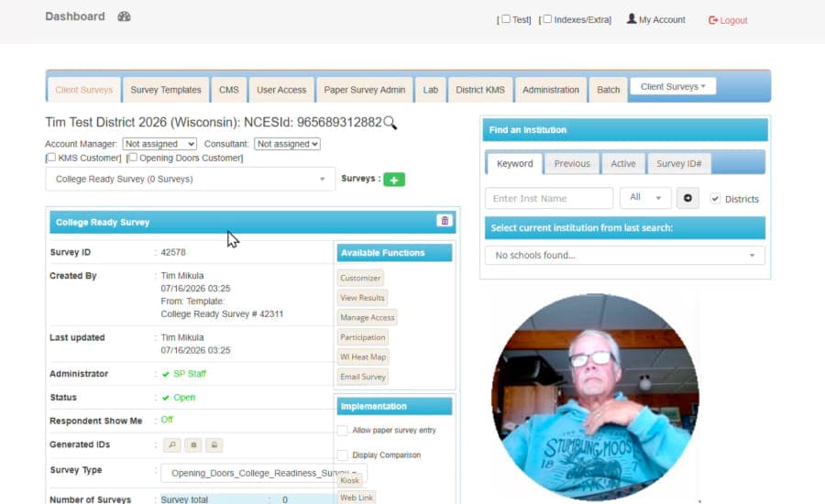Click the last Generated IDs icon
The width and height of the screenshot is (825, 504).
(214, 445)
